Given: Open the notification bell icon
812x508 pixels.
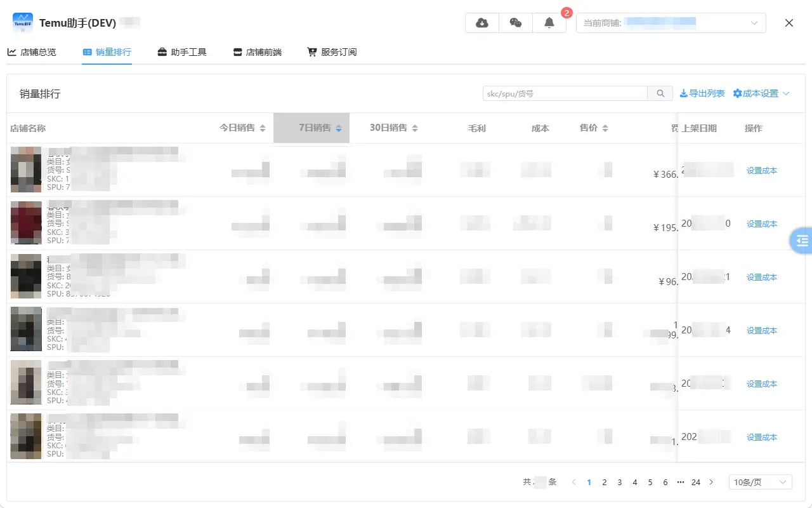Looking at the screenshot, I should pos(549,23).
